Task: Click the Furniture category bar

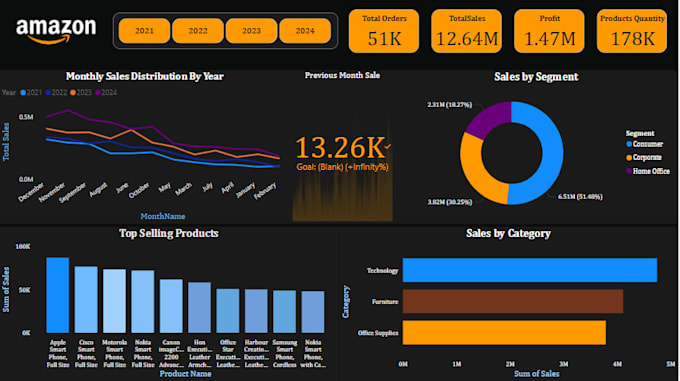Action: pyautogui.click(x=513, y=301)
